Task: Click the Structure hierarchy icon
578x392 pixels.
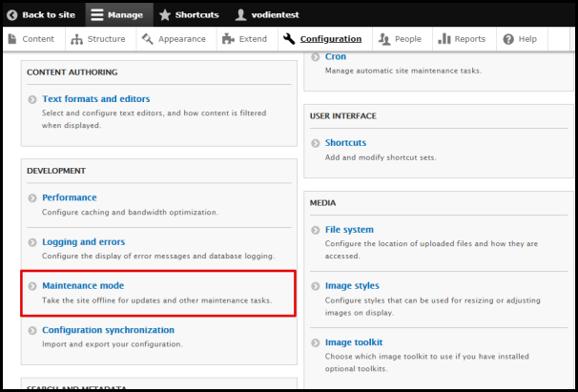Action: coord(76,39)
